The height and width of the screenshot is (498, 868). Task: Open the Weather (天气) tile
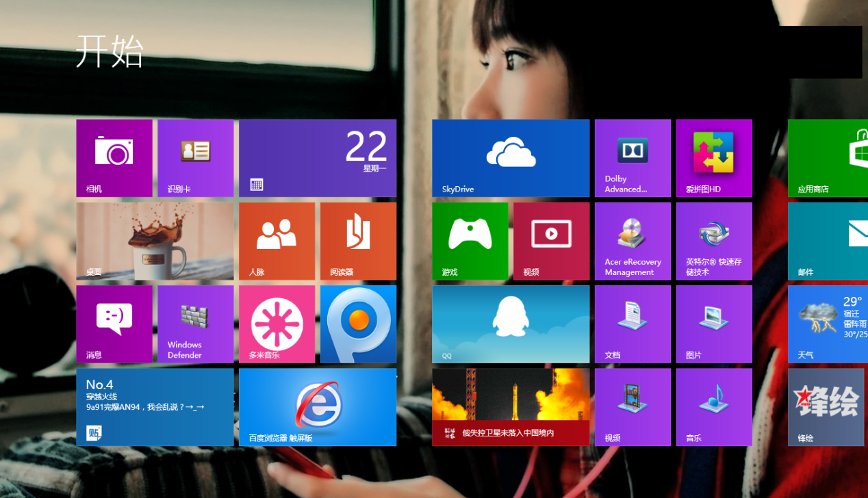click(x=828, y=324)
